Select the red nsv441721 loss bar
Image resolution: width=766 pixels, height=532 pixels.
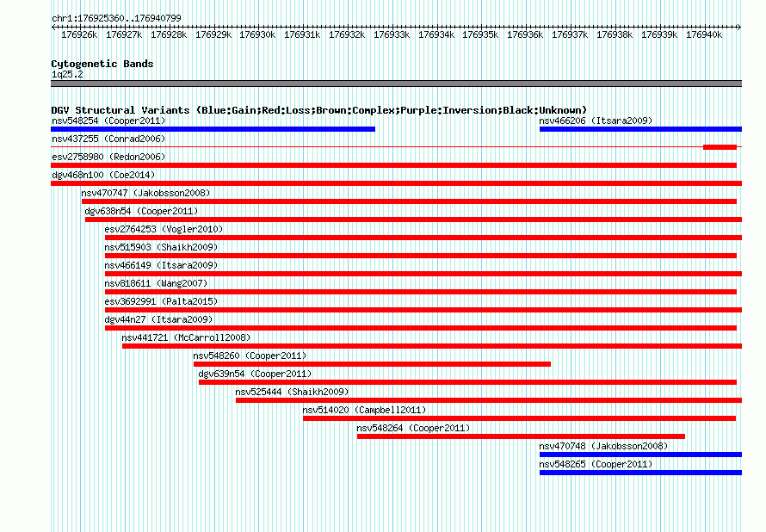432,346
